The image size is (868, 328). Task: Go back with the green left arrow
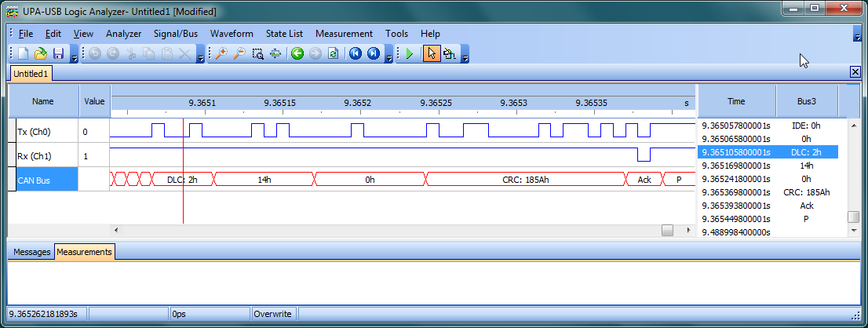[297, 53]
